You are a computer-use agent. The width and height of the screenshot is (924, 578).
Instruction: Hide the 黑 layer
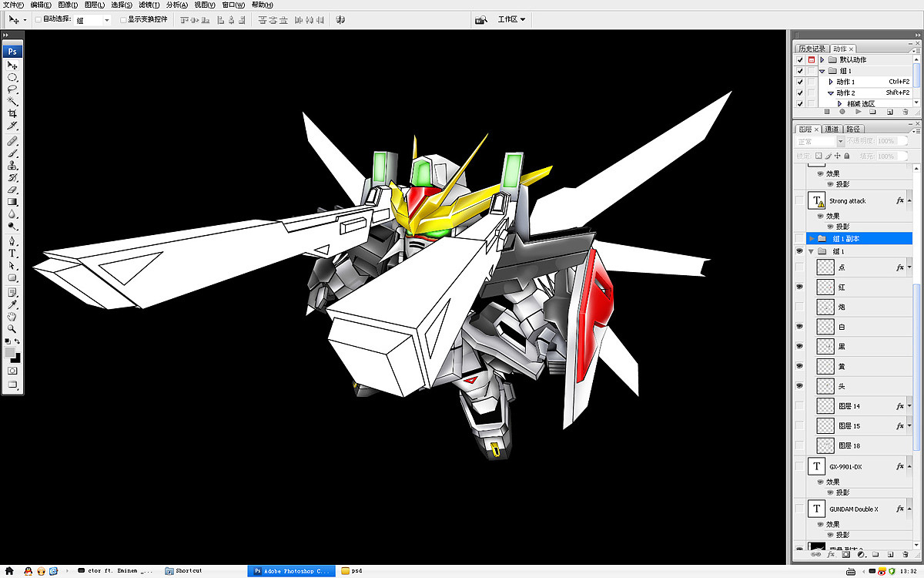point(799,346)
